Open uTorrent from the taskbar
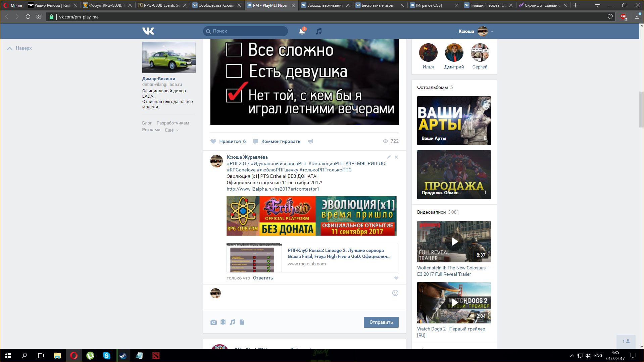 pos(90,356)
